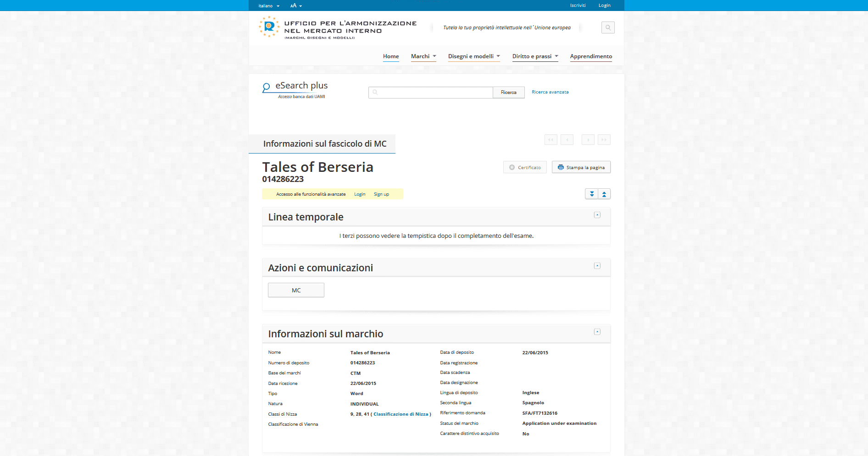Click the Certificato button
This screenshot has width=868, height=456.
point(525,167)
